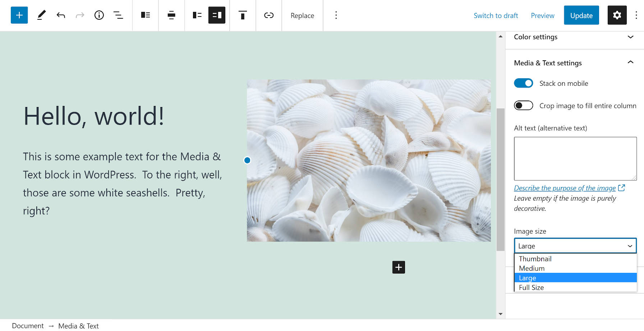Change vertical alignment of the block
This screenshot has width=644, height=331.
coord(243,15)
